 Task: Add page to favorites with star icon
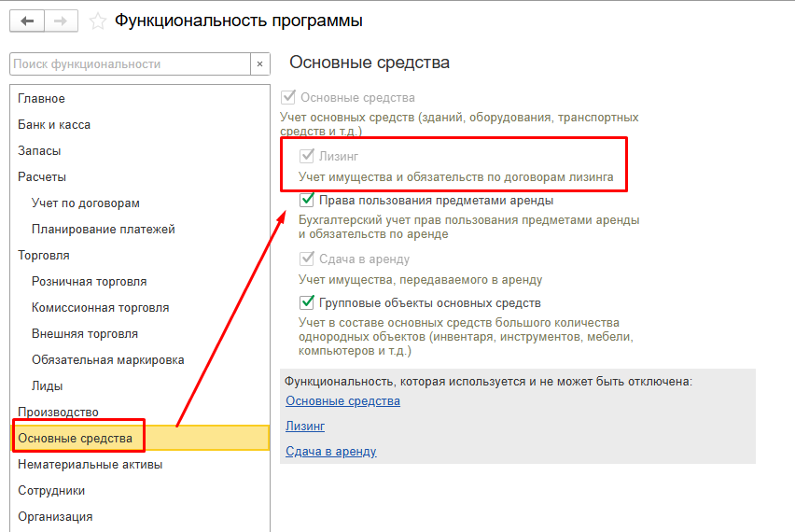(x=97, y=21)
